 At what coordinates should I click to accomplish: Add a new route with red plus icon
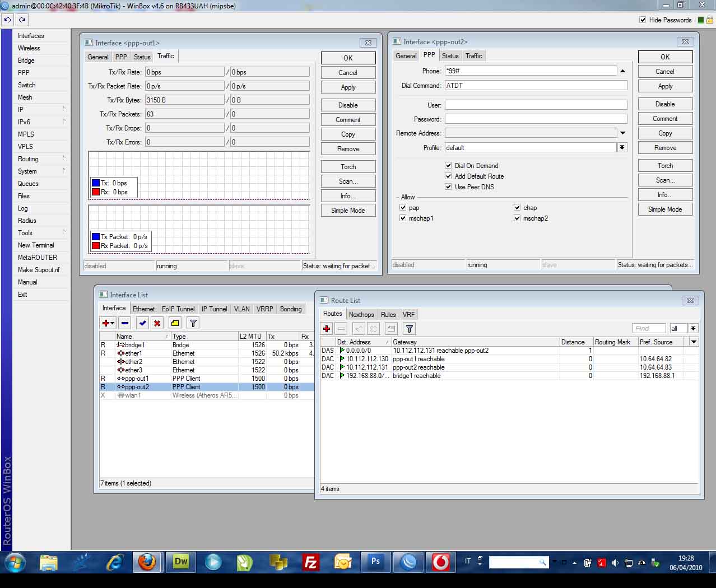327,329
